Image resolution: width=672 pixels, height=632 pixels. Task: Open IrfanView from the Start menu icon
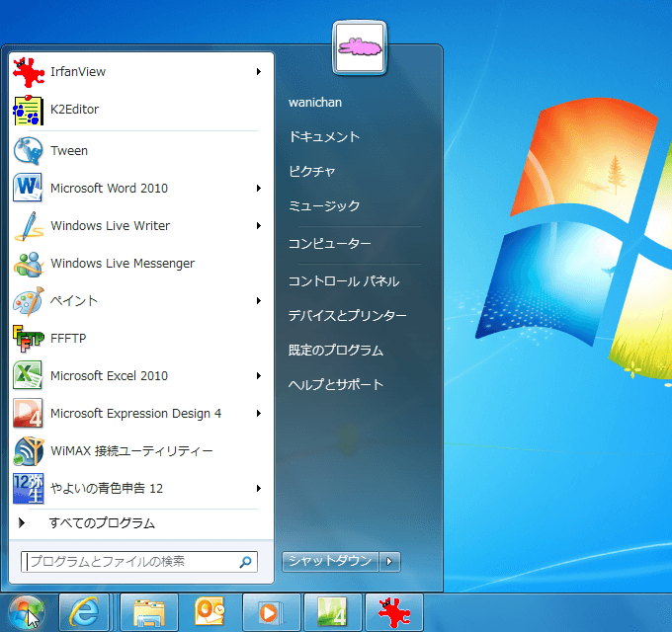click(29, 72)
